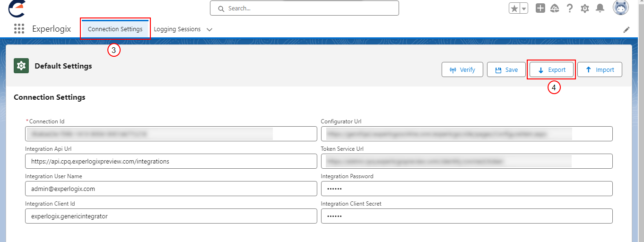
Task: Click the Import button
Action: pyautogui.click(x=600, y=69)
